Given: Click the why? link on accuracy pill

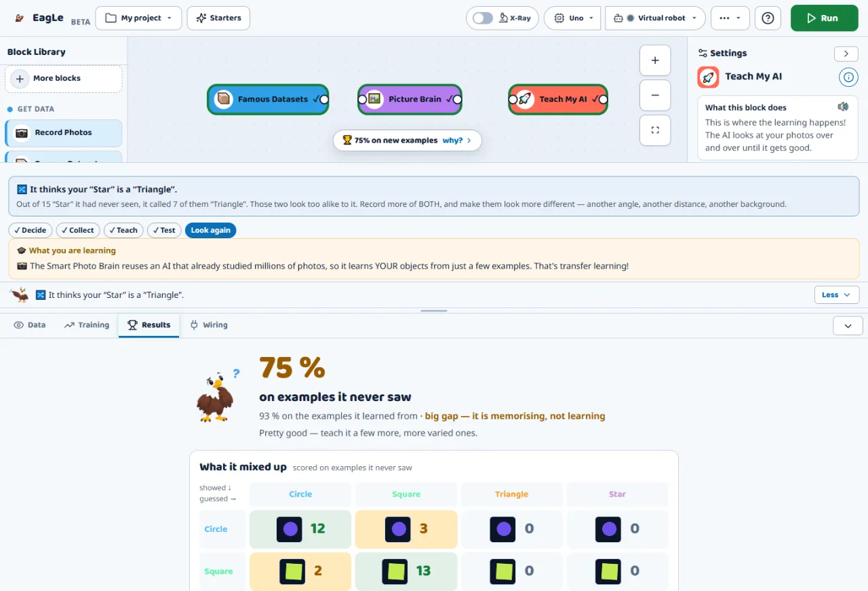Looking at the screenshot, I should point(456,140).
